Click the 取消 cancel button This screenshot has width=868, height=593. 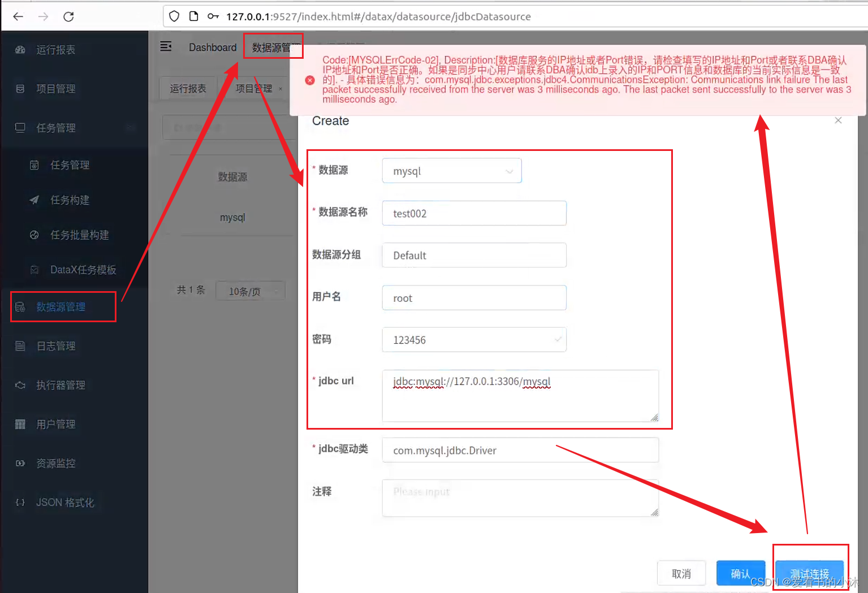[681, 574]
